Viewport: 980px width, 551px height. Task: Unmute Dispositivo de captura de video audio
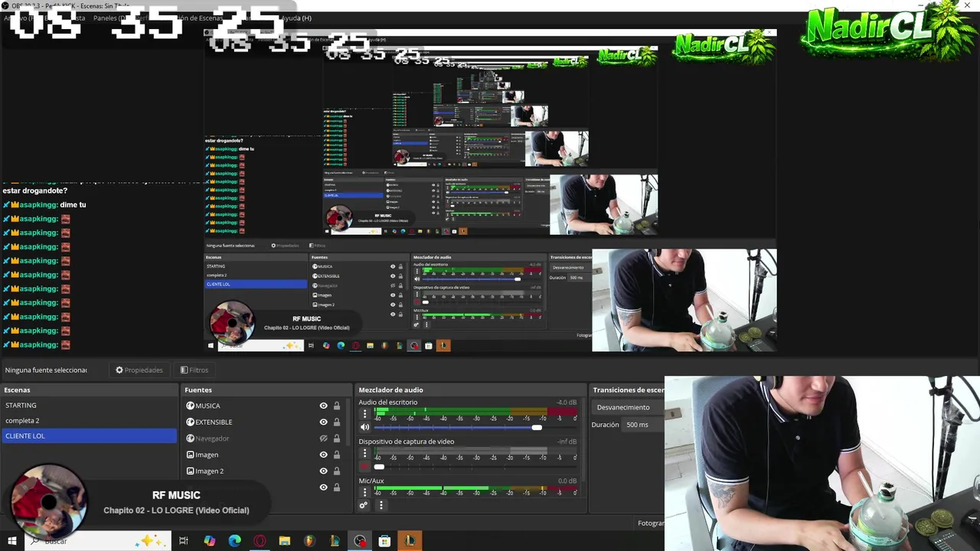click(x=364, y=467)
